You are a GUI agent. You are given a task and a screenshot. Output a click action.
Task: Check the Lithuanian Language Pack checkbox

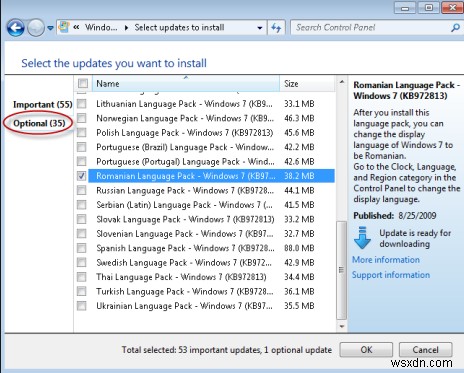(x=81, y=104)
